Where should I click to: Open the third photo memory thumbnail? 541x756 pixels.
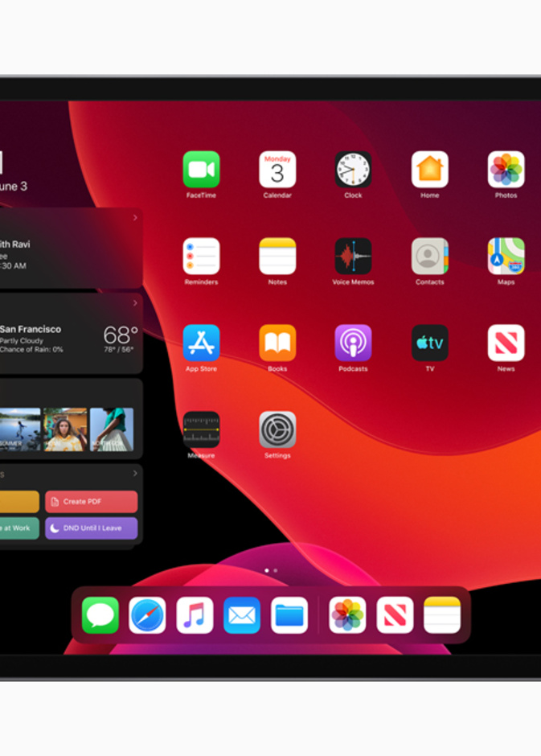[x=112, y=429]
